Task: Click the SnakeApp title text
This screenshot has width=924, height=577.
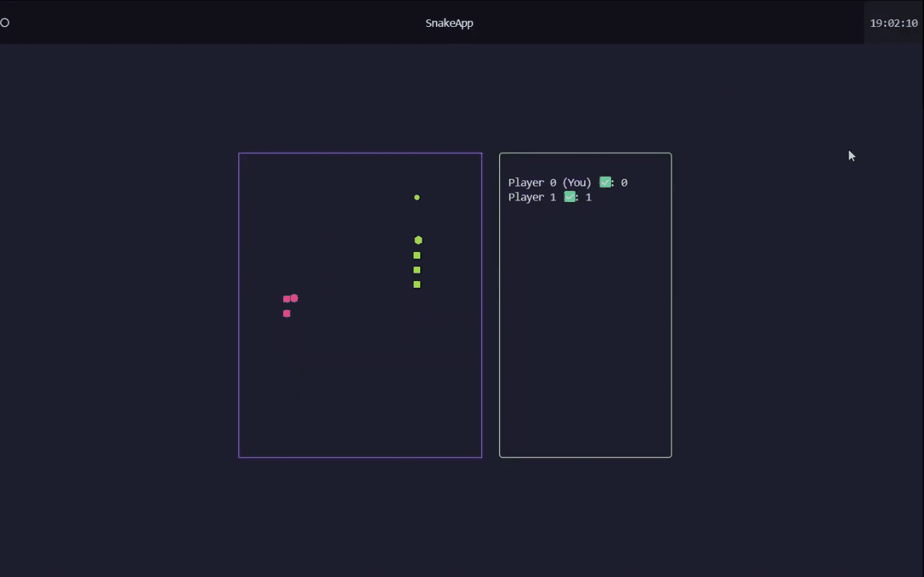Action: [449, 23]
